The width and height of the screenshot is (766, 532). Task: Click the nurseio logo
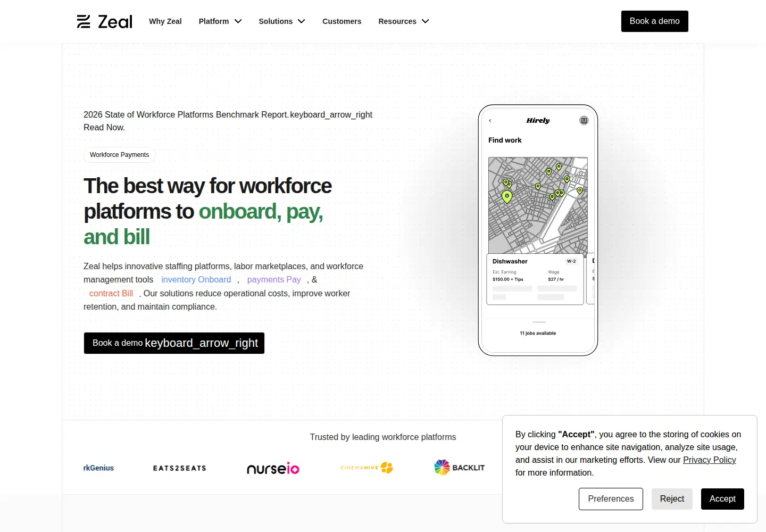(x=273, y=468)
